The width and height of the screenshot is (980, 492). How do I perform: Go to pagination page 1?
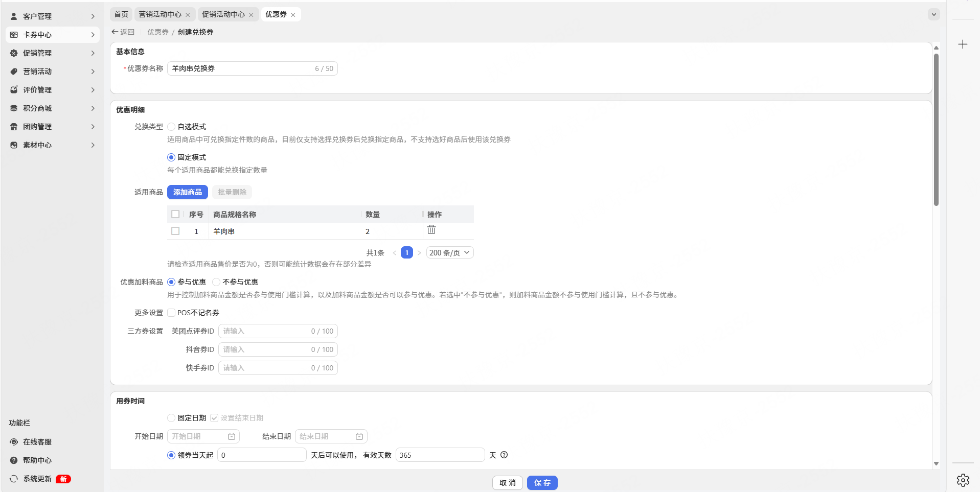[x=407, y=253]
